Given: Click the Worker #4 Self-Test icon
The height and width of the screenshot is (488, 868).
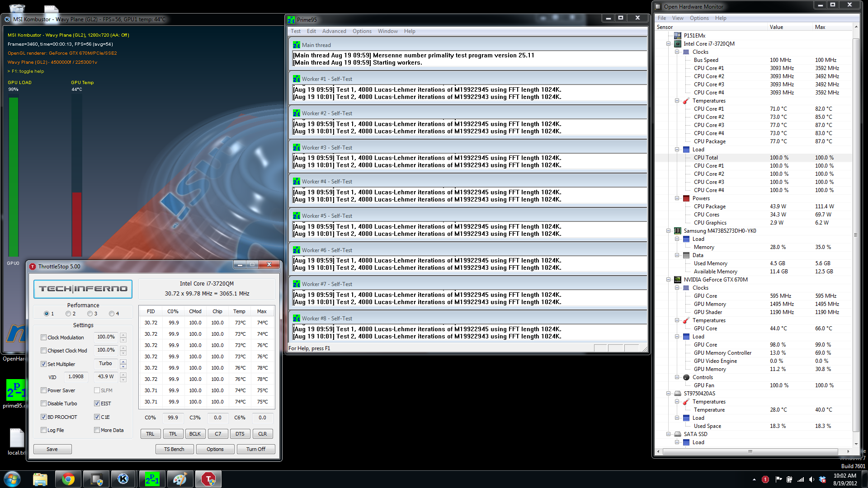Looking at the screenshot, I should [x=296, y=182].
